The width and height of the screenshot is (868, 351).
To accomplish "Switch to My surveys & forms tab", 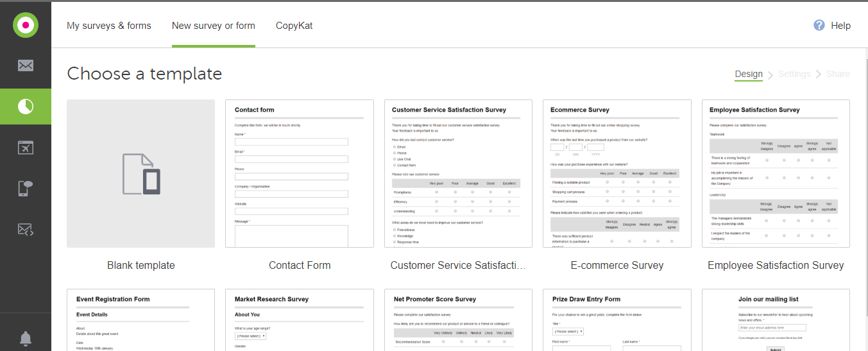I will pyautogui.click(x=109, y=26).
